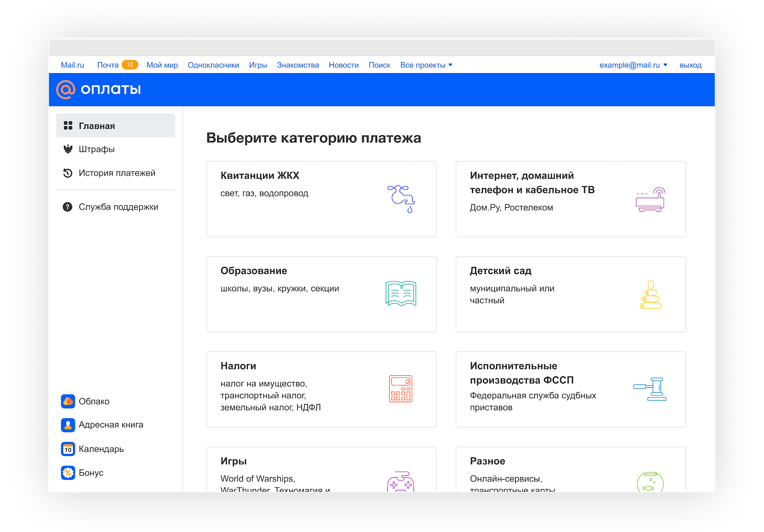The height and width of the screenshot is (532, 764).
Task: Select the Налоги category card
Action: click(x=321, y=389)
